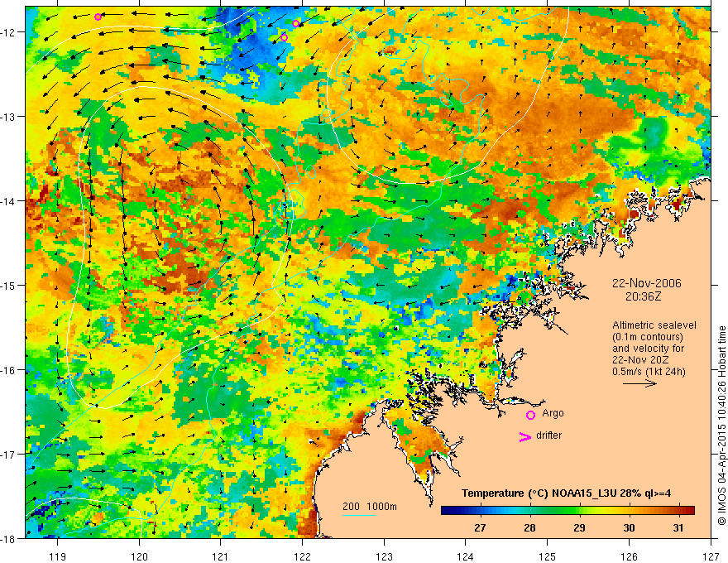Click the longitude axis label 123

coord(384,556)
